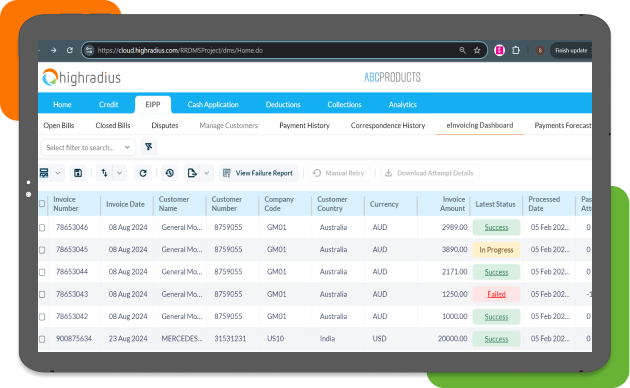
Task: Click the sort arrows icon
Action: [104, 173]
